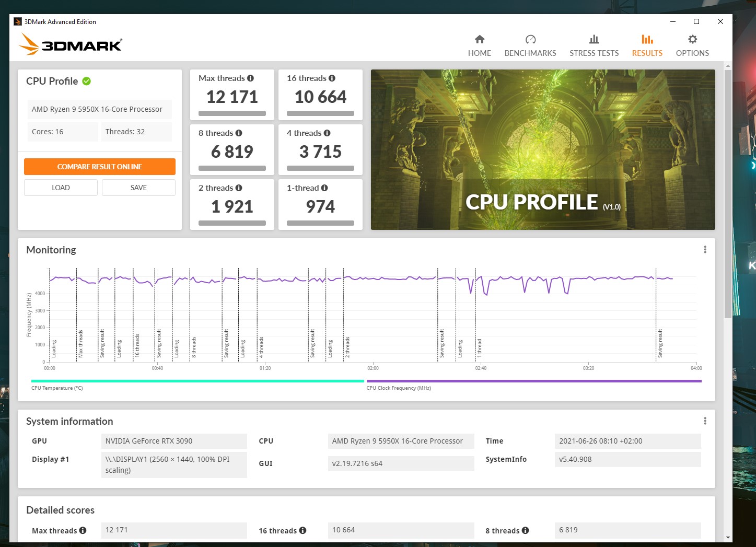Open the System information three-dot menu
Image resolution: width=756 pixels, height=547 pixels.
[x=705, y=421]
